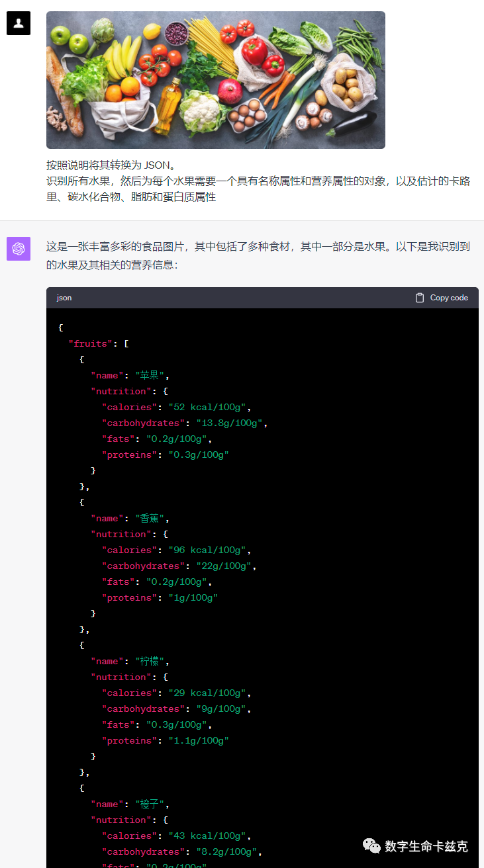Click the prompt text starting 识别所有水果
Viewport: 484px width, 868px height.
point(258,189)
